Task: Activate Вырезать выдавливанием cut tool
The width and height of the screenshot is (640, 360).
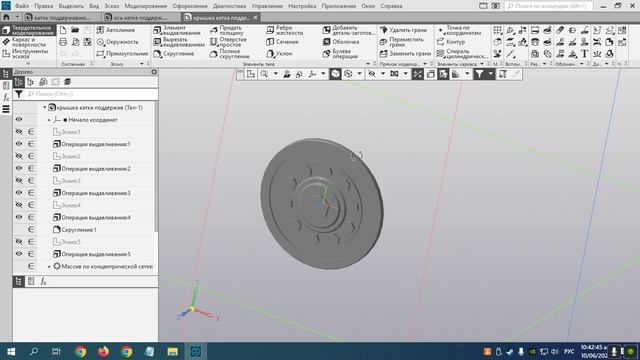Action: click(179, 42)
